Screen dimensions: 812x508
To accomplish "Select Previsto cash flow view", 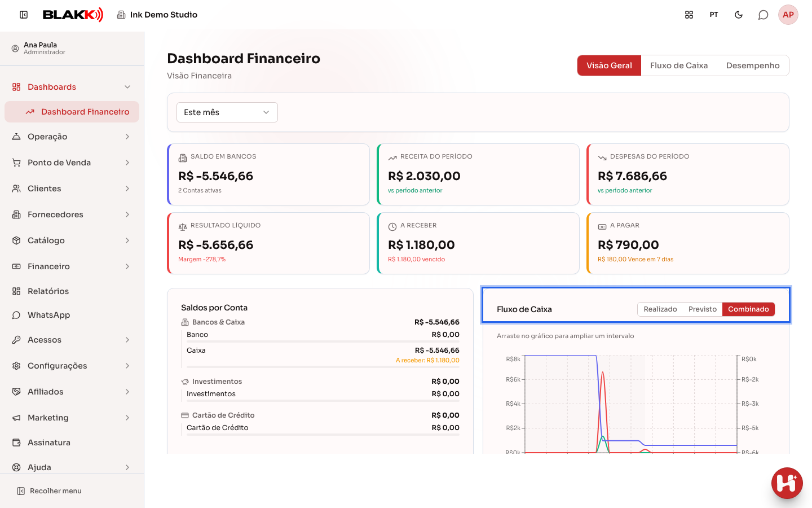I will [x=703, y=309].
